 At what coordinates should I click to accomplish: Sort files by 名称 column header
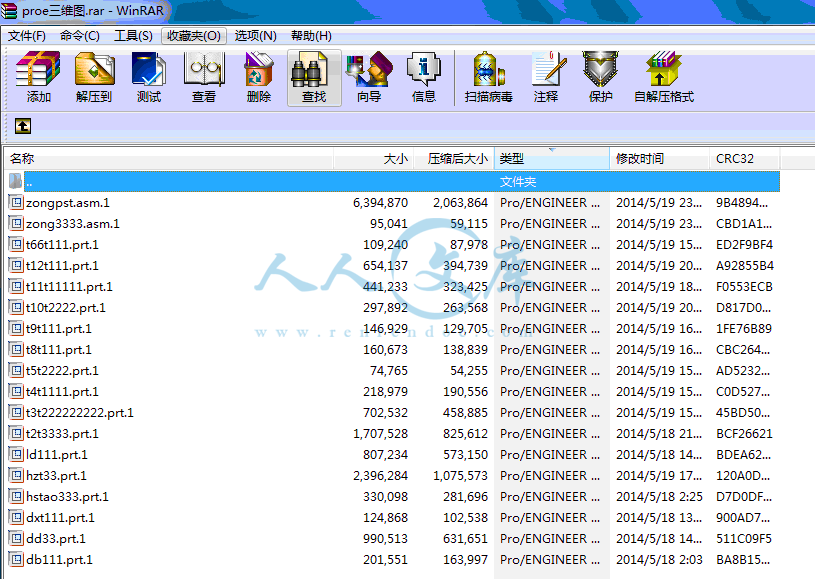(168, 159)
